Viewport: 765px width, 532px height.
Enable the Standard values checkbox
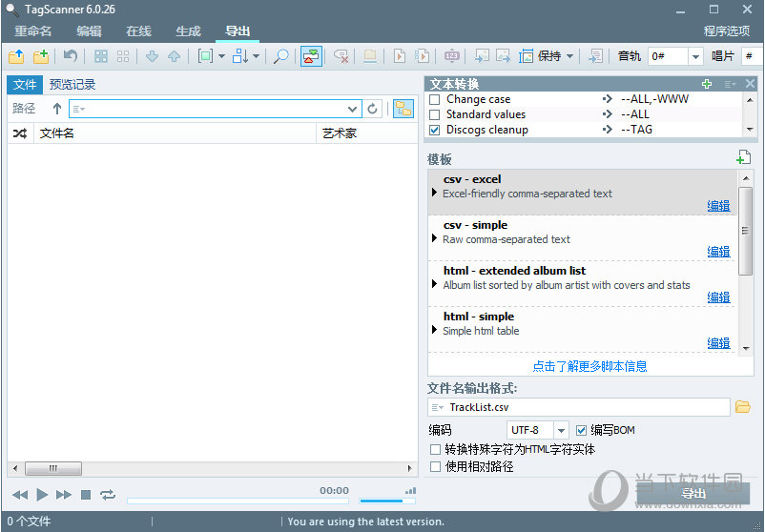434,114
